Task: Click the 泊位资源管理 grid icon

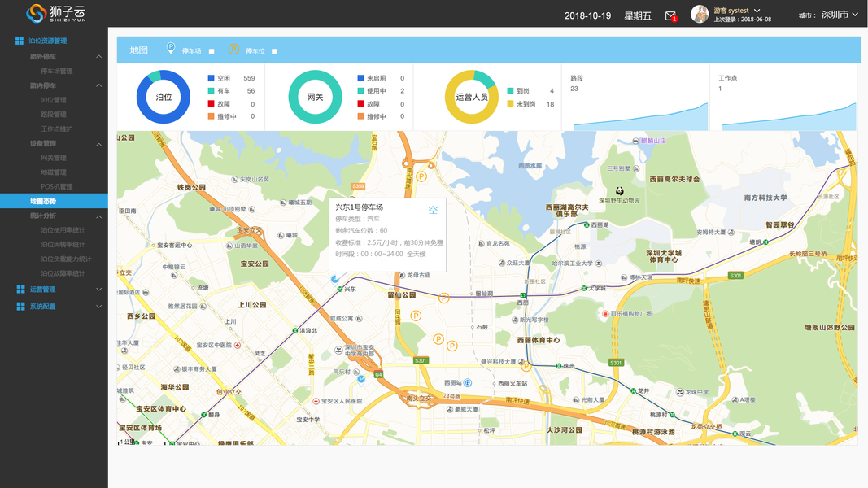Action: (x=20, y=41)
